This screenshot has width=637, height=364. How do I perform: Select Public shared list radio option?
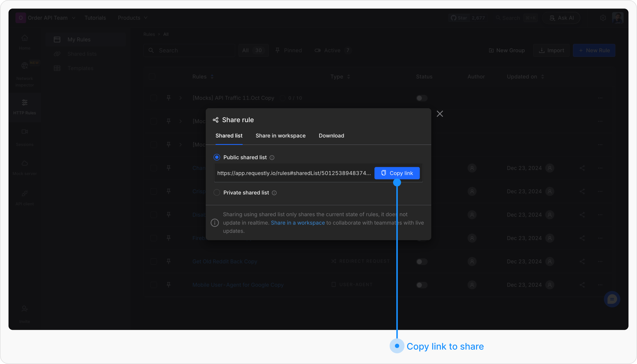click(x=217, y=157)
